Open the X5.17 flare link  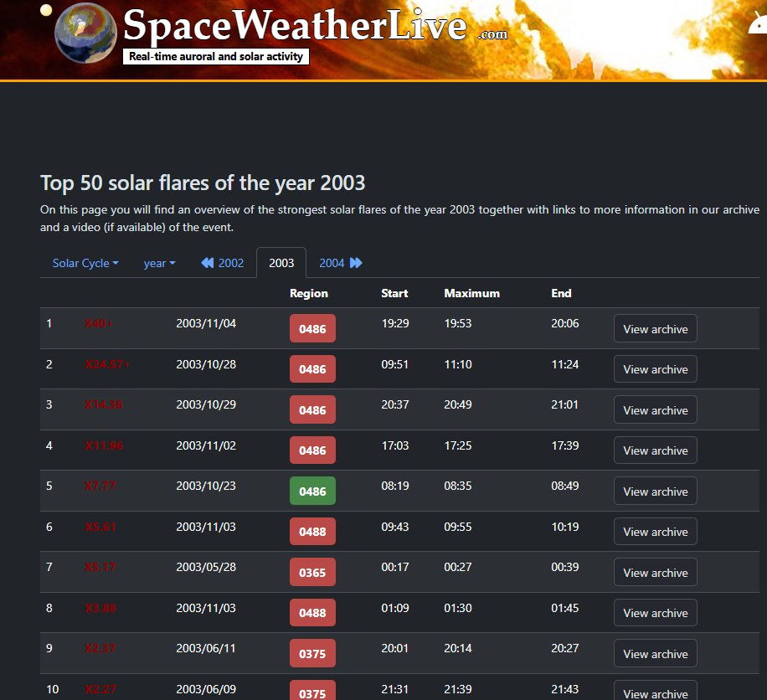(100, 567)
